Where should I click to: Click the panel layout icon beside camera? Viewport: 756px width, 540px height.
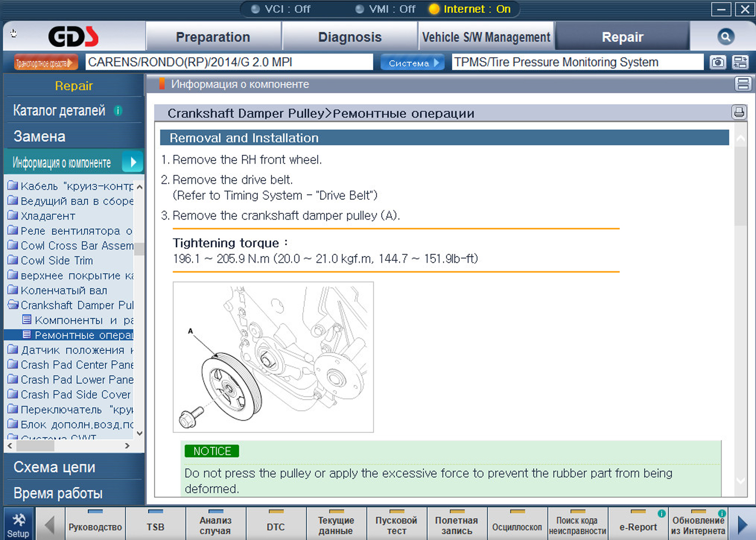(740, 62)
